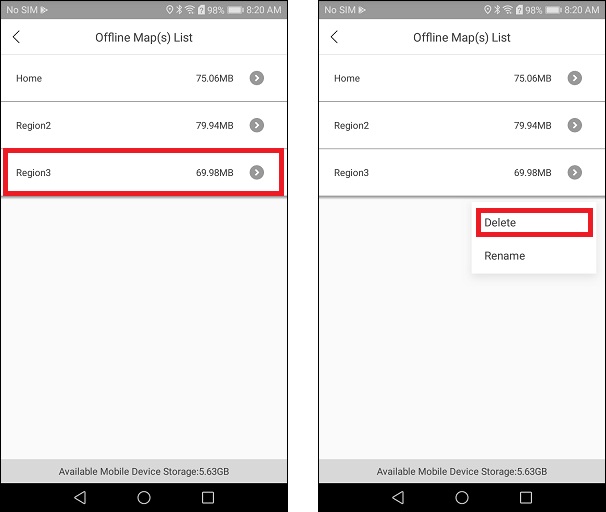Image resolution: width=606 pixels, height=512 pixels.
Task: Tap location icon in left status bar
Action: coord(169,10)
